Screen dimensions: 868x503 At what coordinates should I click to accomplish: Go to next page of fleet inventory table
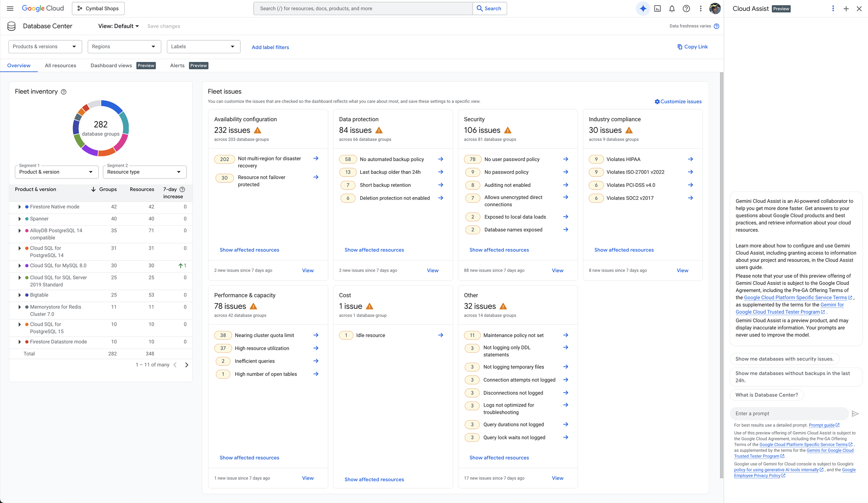187,365
